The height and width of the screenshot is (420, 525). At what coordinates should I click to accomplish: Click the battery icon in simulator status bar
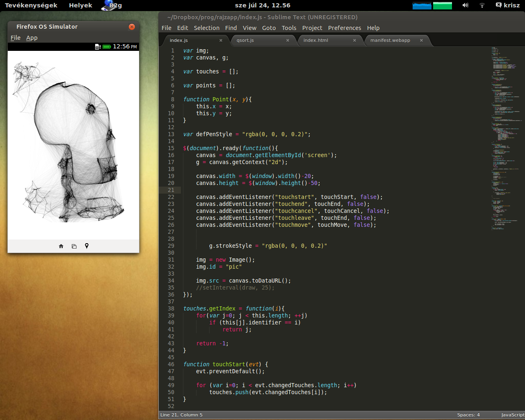click(107, 47)
